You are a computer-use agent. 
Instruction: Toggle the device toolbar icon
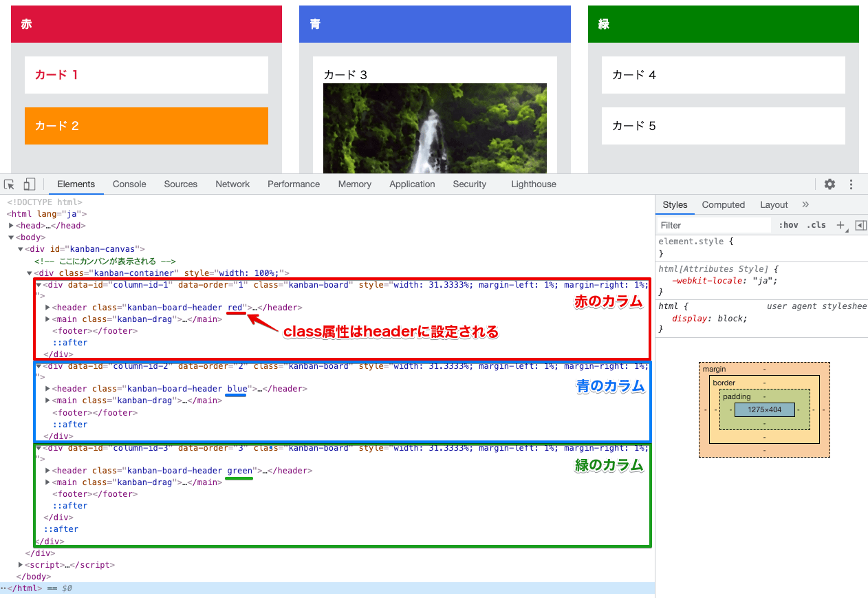[30, 184]
